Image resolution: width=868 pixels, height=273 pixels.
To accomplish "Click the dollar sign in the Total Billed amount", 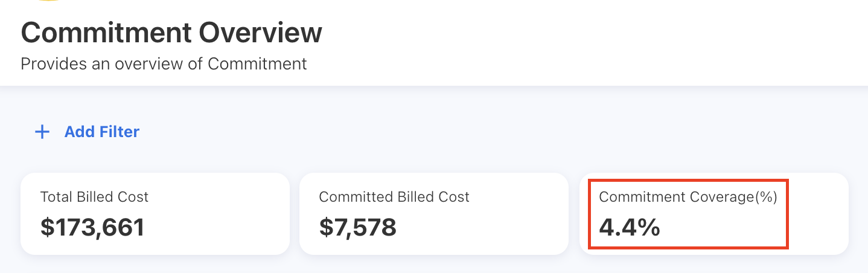I will pos(47,227).
